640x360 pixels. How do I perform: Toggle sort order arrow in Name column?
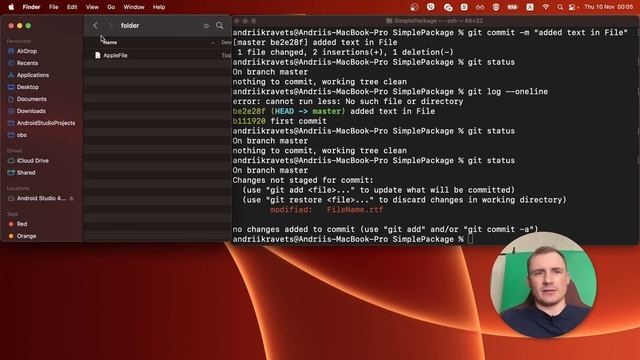(213, 42)
